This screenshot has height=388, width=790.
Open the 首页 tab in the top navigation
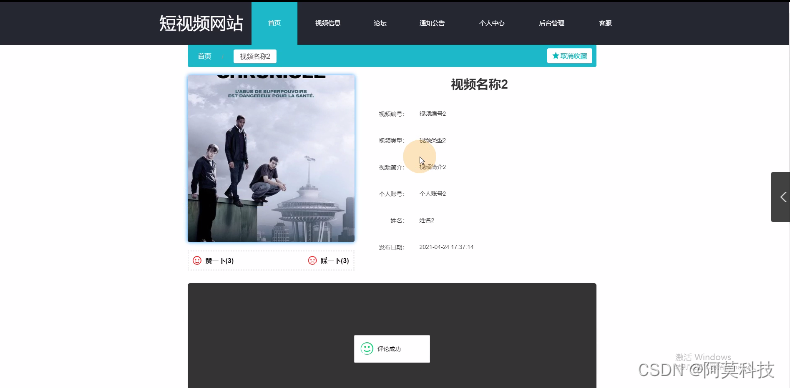[274, 23]
